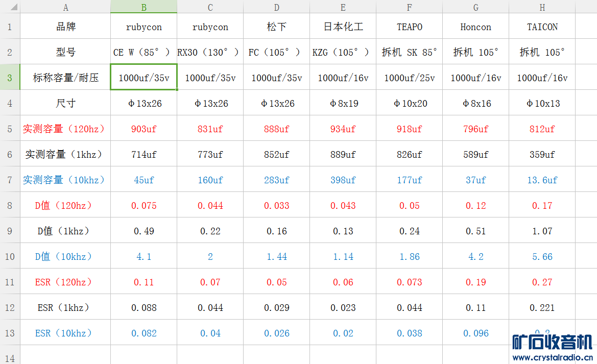Click the D值（1khz）label
597x364 pixels.
pyautogui.click(x=65, y=231)
